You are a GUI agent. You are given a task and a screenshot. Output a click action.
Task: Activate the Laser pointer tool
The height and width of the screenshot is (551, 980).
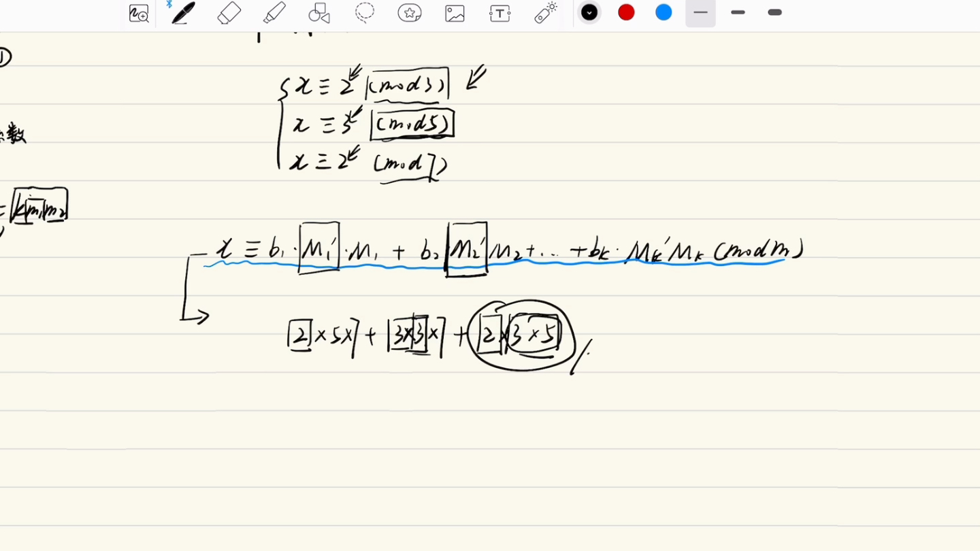pyautogui.click(x=546, y=13)
